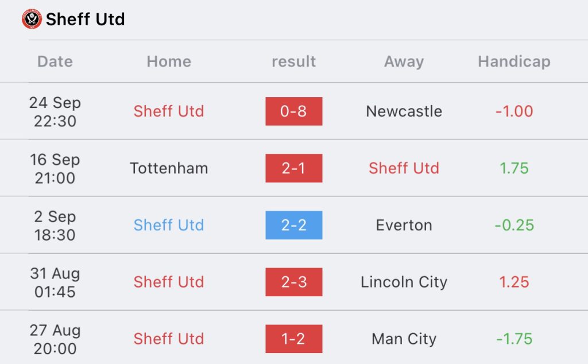Open the Lincoln City team link
Viewport: 588px width, 364px height.
[x=404, y=282]
